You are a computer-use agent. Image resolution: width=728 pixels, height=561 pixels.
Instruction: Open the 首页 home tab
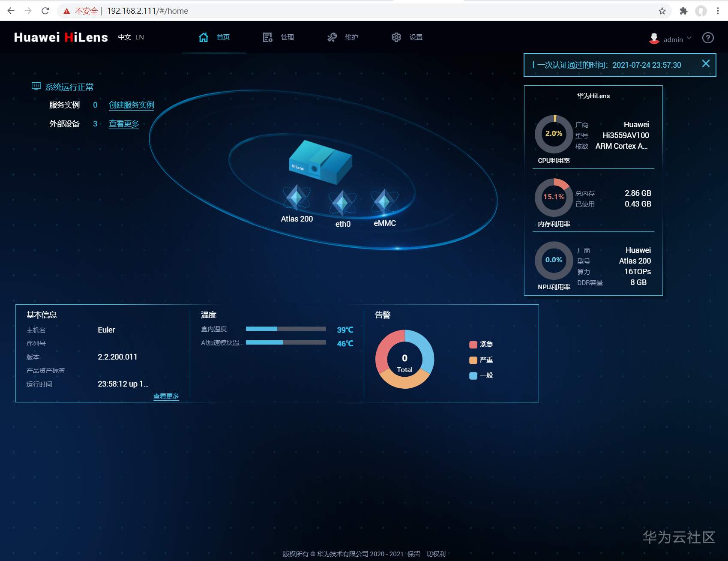coord(214,37)
